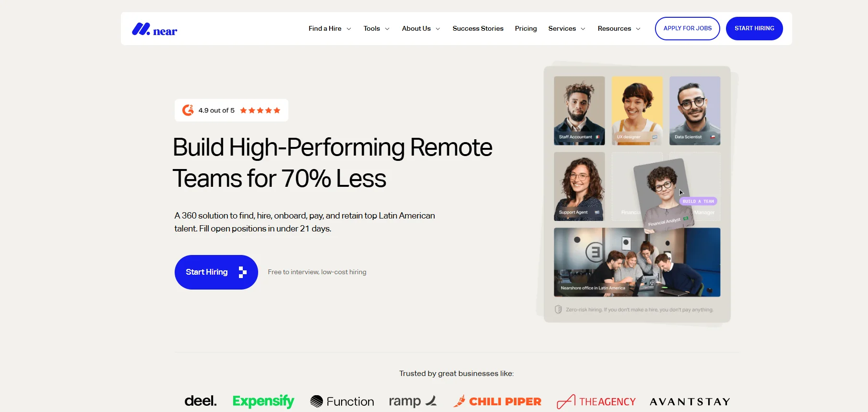The height and width of the screenshot is (412, 868).
Task: Click the Function logo
Action: [342, 401]
